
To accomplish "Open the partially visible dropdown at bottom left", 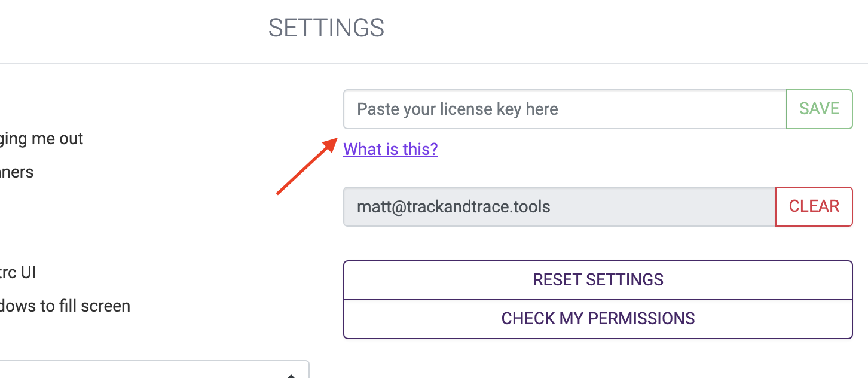I will pyautogui.click(x=149, y=371).
